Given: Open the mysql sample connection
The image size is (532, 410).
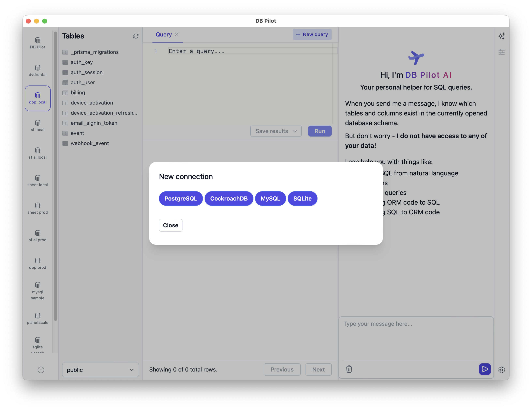Looking at the screenshot, I should pyautogui.click(x=38, y=291).
